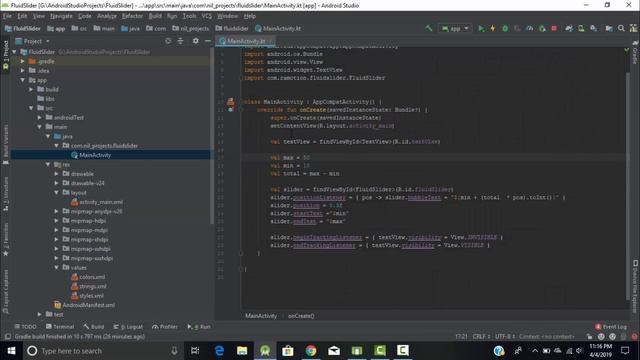Click the override gutter icon beside onCreate

[231, 110]
